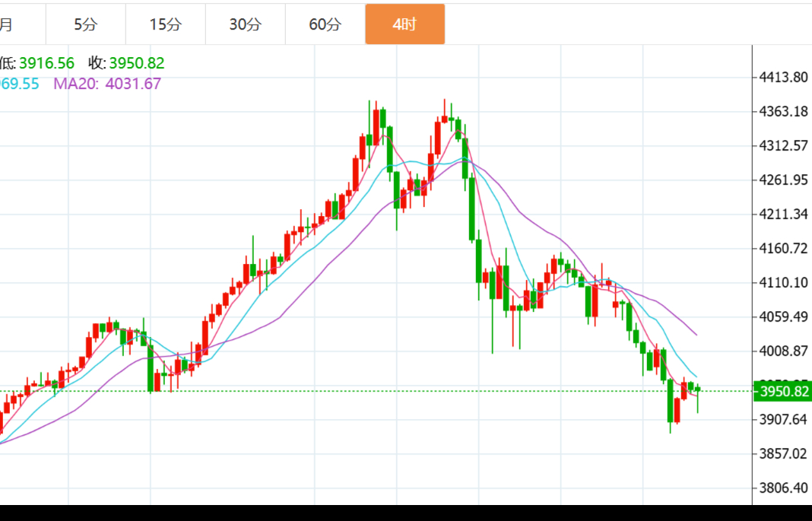The width and height of the screenshot is (812, 521).
Task: Select the rightmost candlestick on the chart
Action: tap(697, 390)
